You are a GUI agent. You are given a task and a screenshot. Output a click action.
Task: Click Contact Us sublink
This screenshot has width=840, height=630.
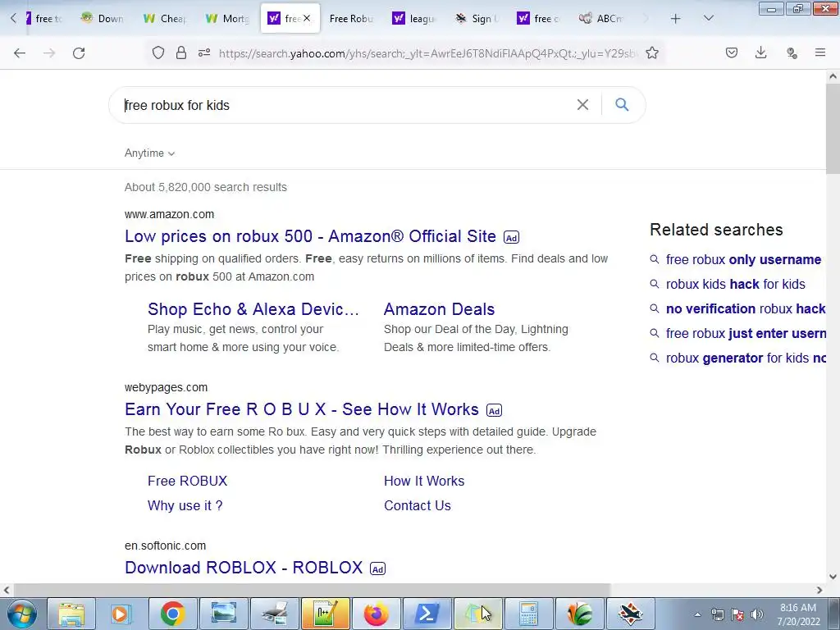(x=418, y=505)
